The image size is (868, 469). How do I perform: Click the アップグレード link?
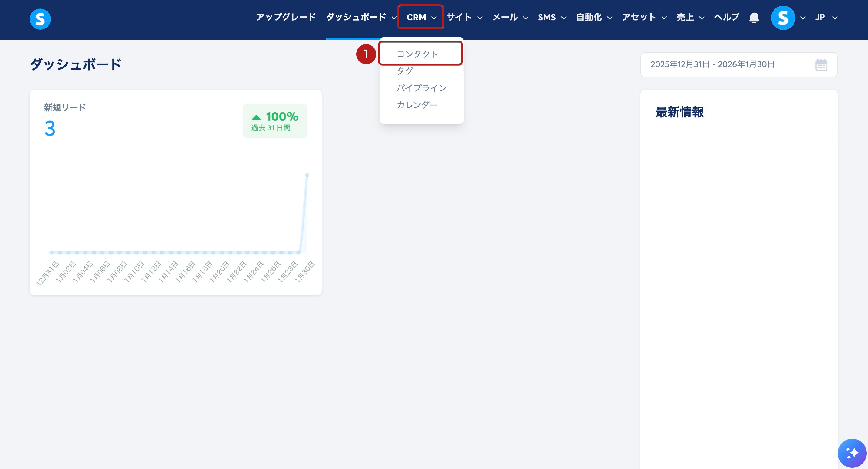point(286,18)
